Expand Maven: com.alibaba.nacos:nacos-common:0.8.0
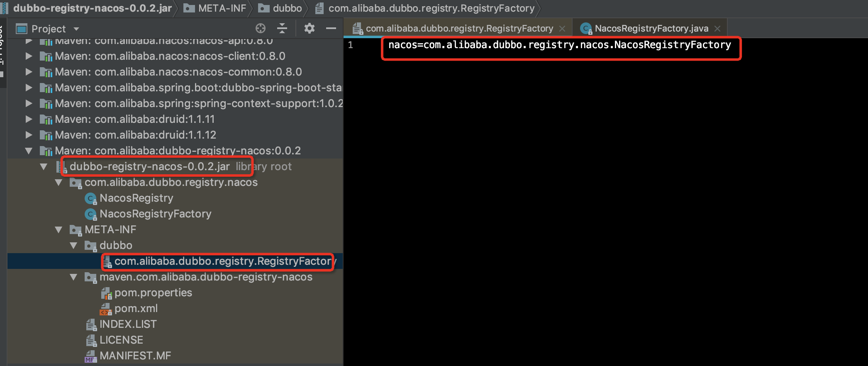The image size is (868, 366). click(29, 72)
